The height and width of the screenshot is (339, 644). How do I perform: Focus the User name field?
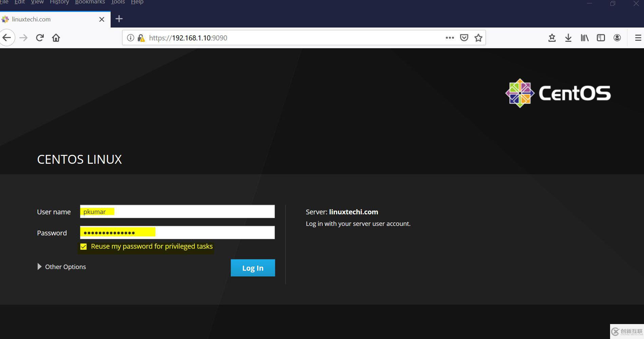pyautogui.click(x=177, y=212)
